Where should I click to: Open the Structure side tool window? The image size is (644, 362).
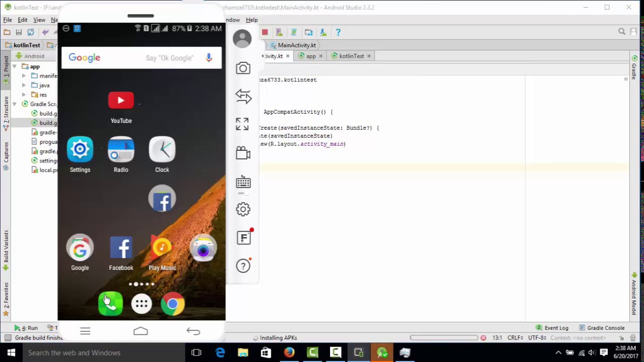click(x=6, y=114)
